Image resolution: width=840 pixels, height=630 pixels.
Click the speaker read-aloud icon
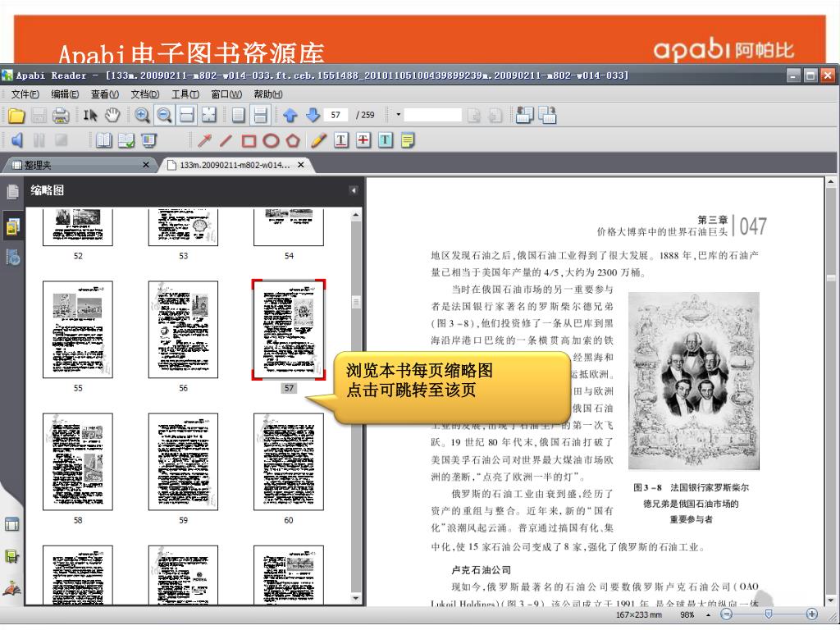point(17,140)
